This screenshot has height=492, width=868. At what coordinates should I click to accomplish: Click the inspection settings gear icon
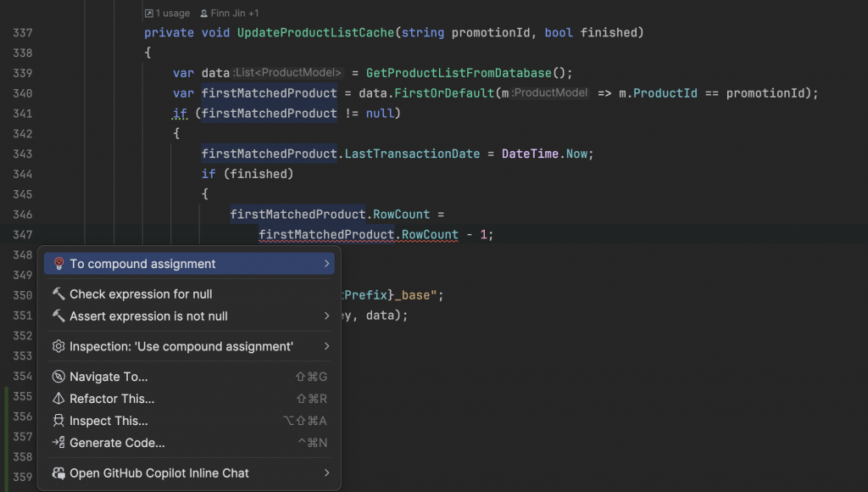tap(58, 346)
